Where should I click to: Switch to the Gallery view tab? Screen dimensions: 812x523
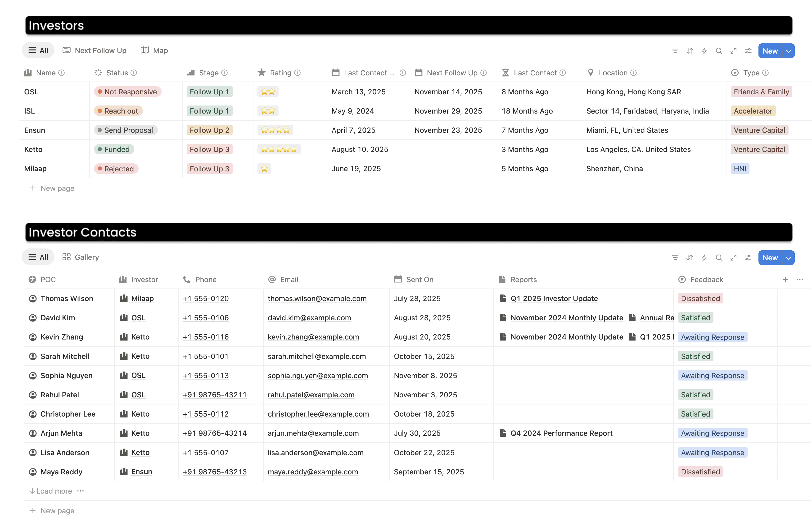click(81, 257)
